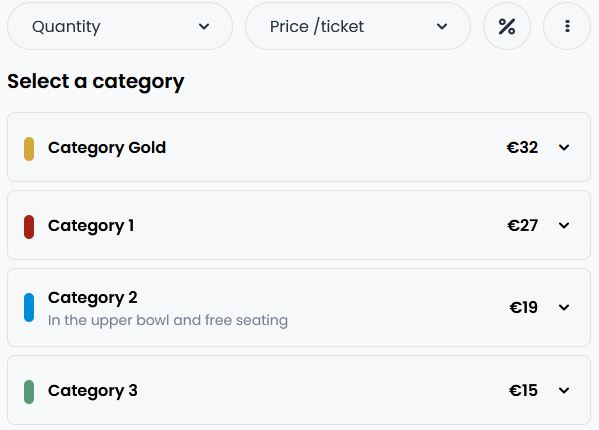This screenshot has width=599, height=430.
Task: Select the Category 2 label
Action: pyautogui.click(x=92, y=298)
